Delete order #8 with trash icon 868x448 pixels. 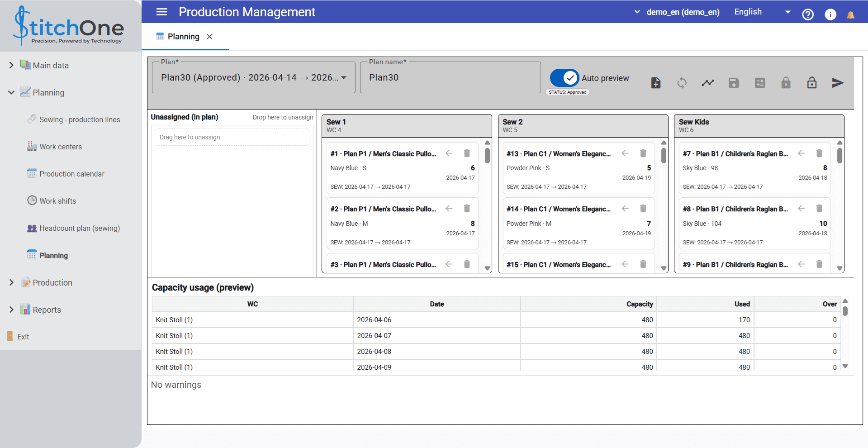tap(819, 209)
